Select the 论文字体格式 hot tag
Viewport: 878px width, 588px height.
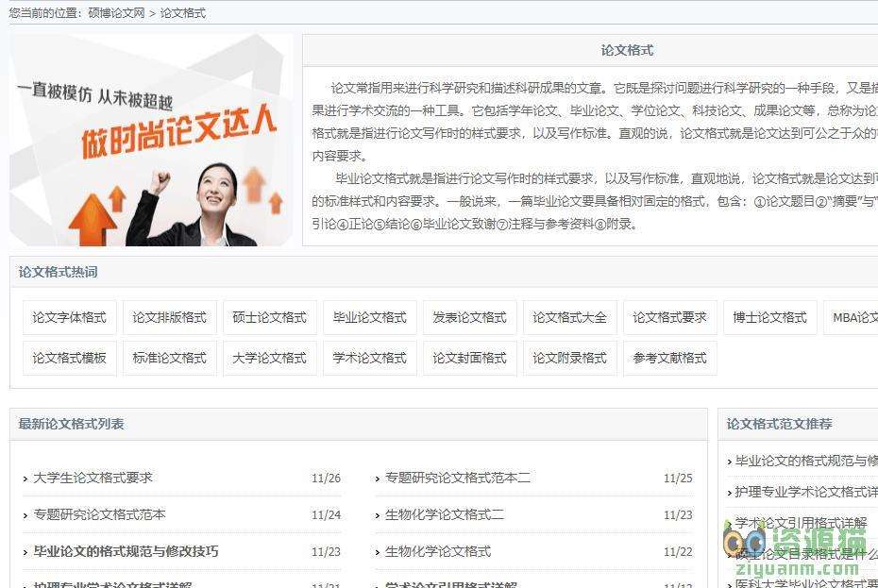point(70,317)
